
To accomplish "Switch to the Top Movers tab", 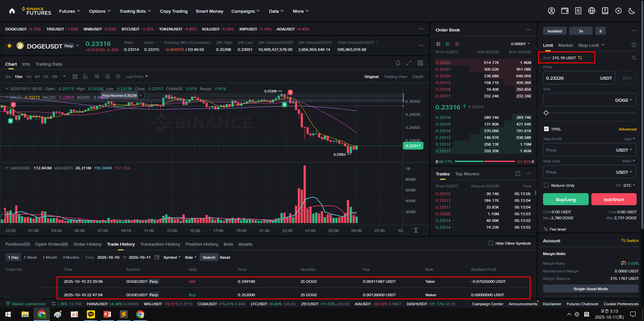I will pyautogui.click(x=467, y=174).
